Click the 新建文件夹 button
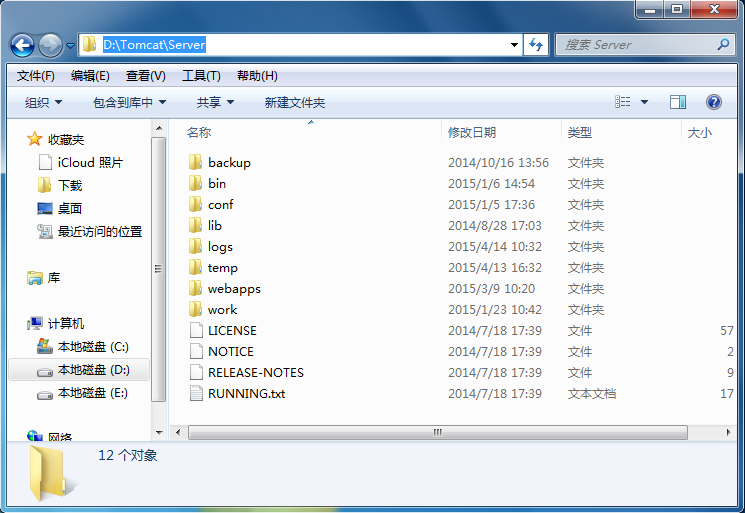 click(x=295, y=102)
